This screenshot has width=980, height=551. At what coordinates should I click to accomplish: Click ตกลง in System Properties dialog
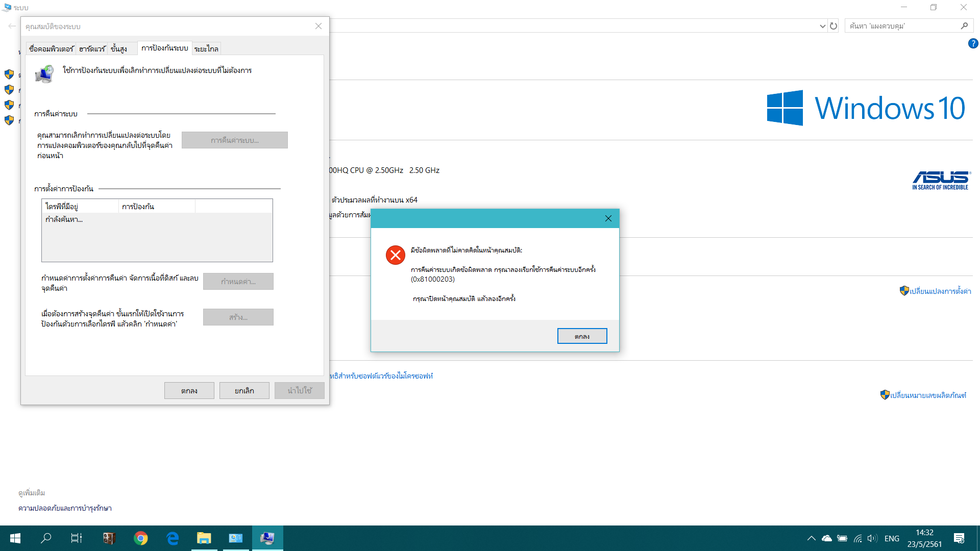coord(189,391)
